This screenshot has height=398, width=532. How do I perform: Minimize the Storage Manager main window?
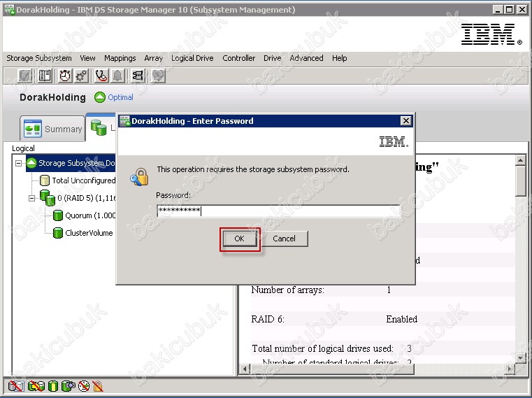click(x=497, y=10)
